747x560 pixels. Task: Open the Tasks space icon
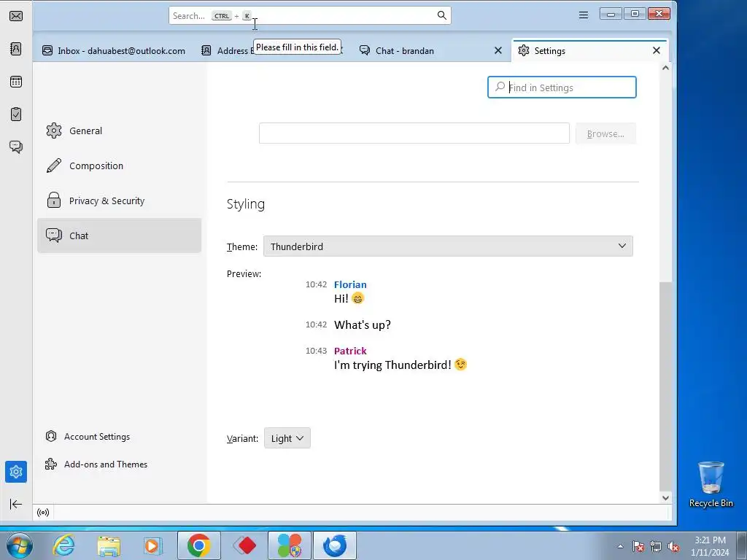[x=16, y=114]
